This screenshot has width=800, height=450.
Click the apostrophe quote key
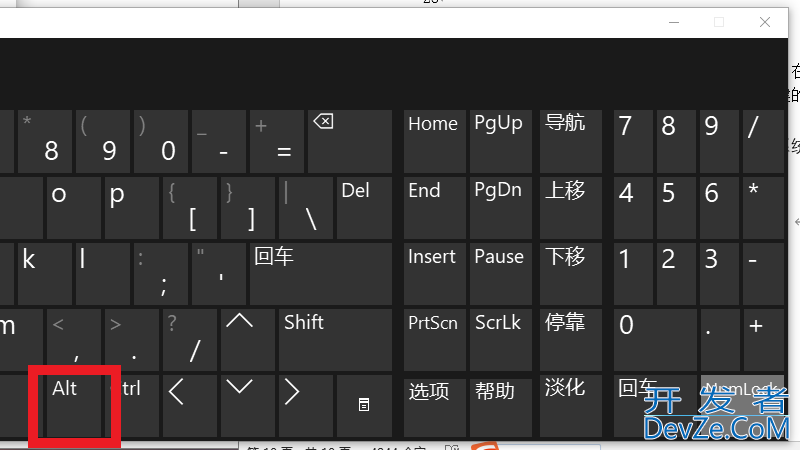[219, 274]
